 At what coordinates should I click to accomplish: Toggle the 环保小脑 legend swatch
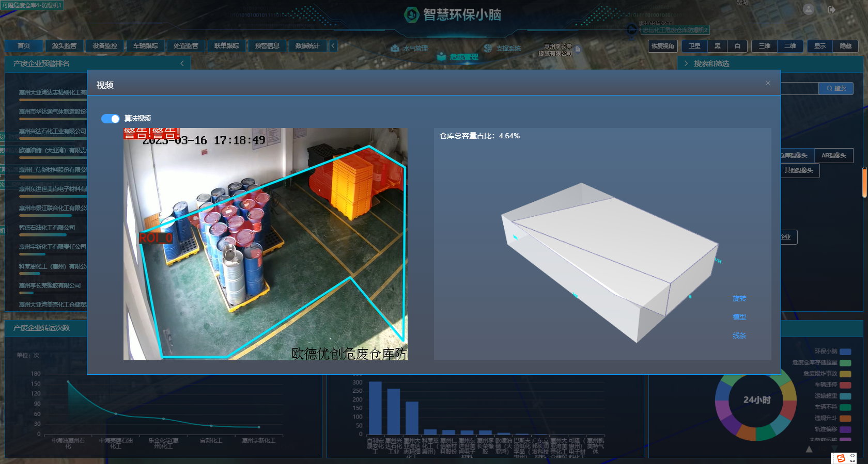pos(845,351)
